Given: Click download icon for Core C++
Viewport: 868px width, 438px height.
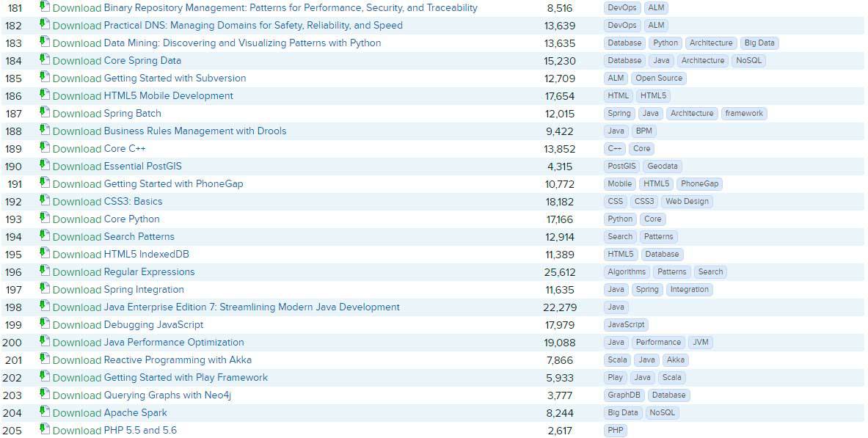Looking at the screenshot, I should tap(45, 148).
